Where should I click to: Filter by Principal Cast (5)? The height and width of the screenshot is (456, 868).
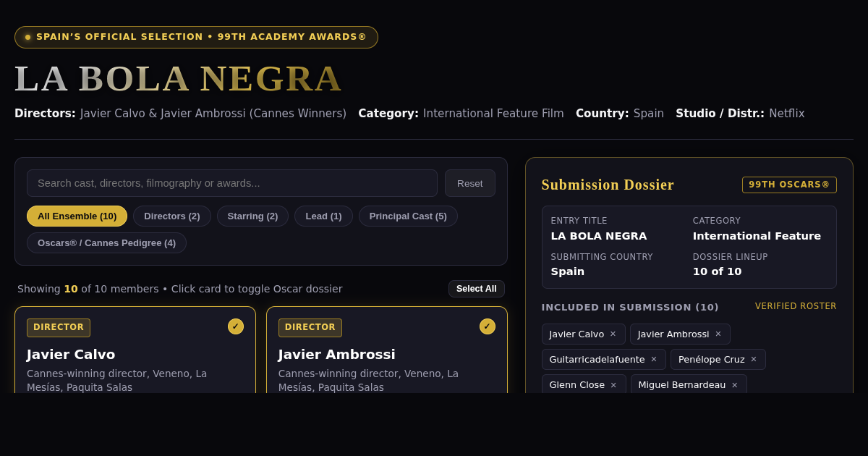[408, 216]
